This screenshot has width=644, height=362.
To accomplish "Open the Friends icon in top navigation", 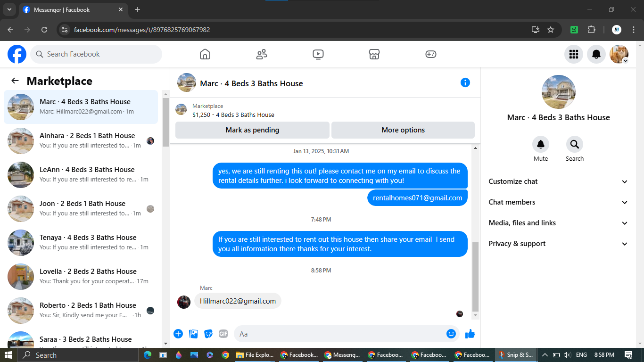I will 262,54.
